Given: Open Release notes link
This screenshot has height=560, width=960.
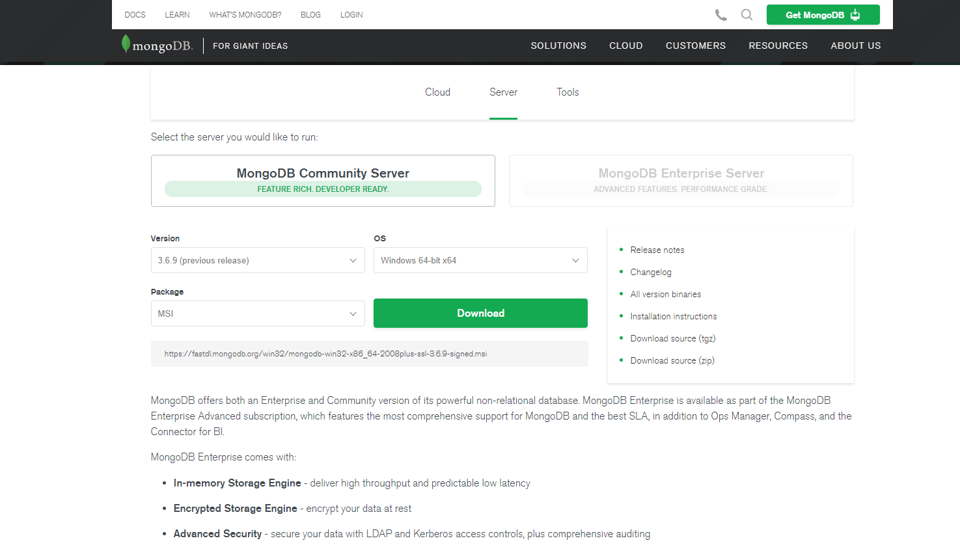Looking at the screenshot, I should [x=657, y=250].
